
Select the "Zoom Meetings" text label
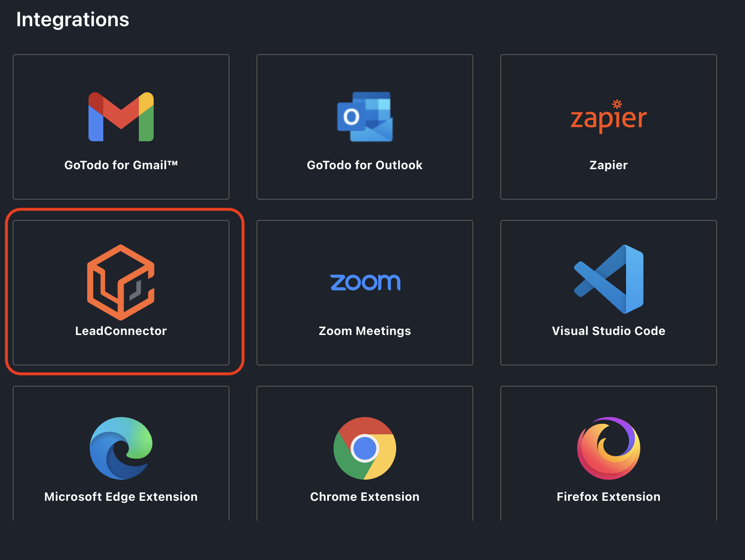[365, 331]
